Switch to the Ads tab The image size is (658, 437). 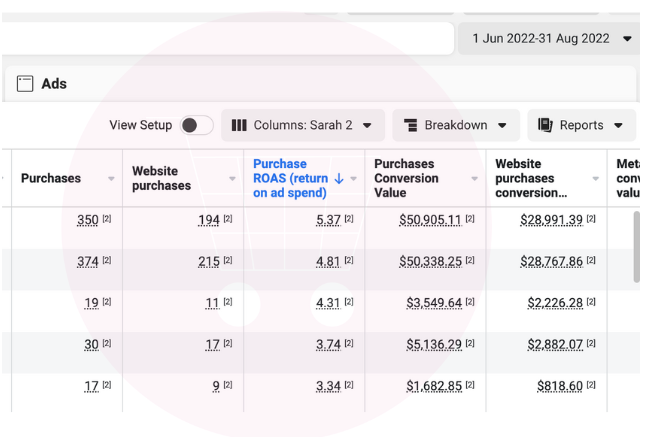click(x=54, y=84)
